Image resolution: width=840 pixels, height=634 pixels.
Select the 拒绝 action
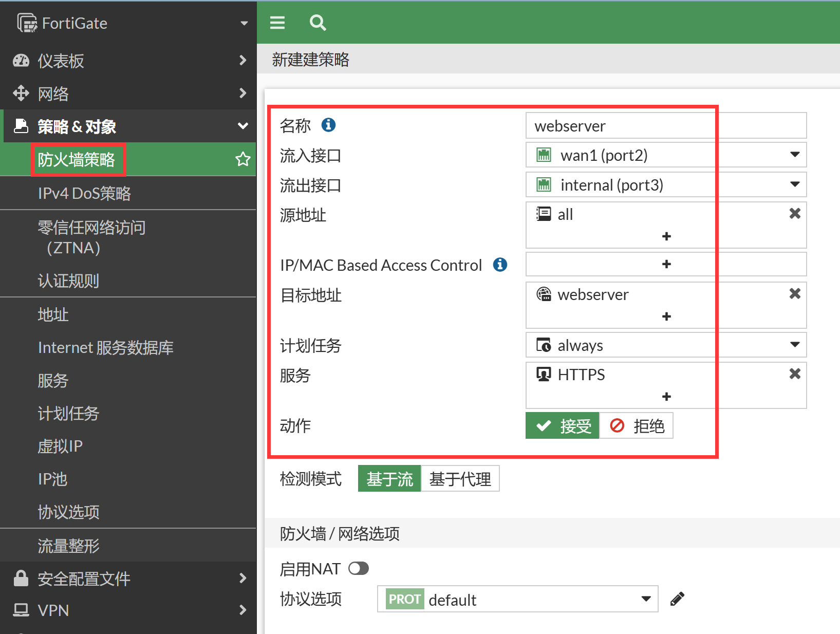click(637, 426)
